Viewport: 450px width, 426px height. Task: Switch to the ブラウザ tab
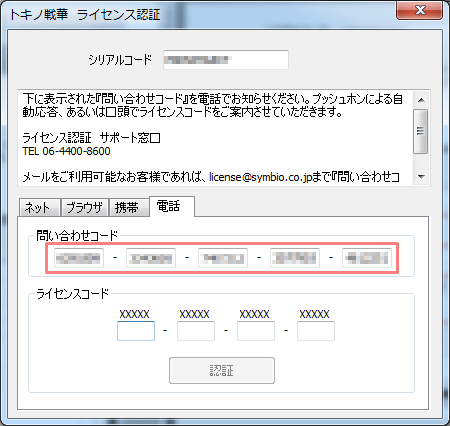click(85, 208)
